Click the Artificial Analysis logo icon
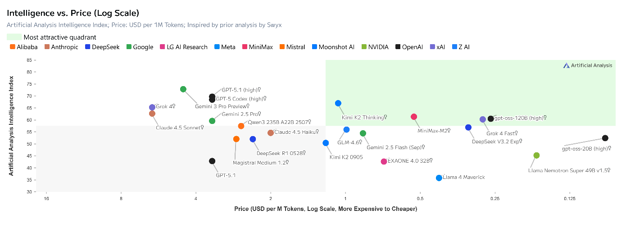This screenshot has height=233, width=644. (567, 65)
